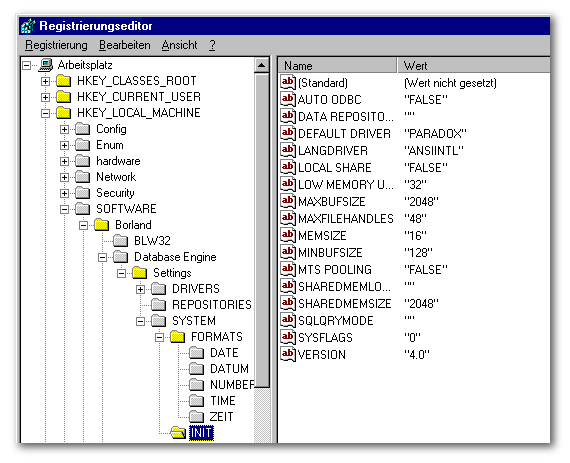The image size is (570, 463).
Task: Click the Wert column header
Action: click(x=474, y=65)
